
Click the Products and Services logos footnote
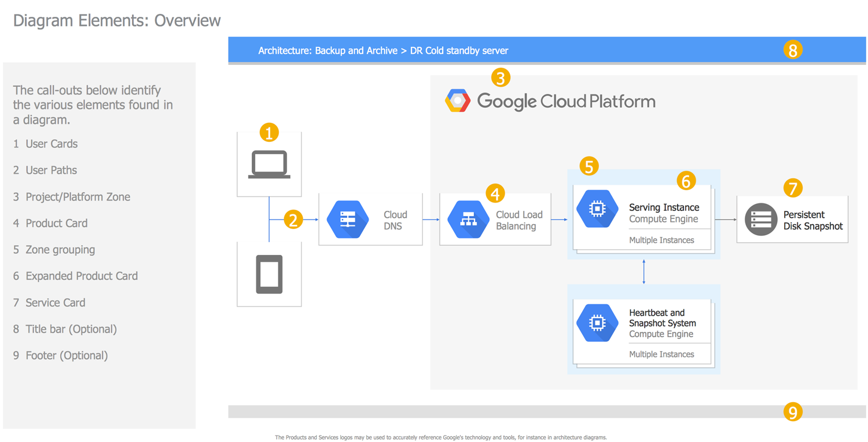441,437
